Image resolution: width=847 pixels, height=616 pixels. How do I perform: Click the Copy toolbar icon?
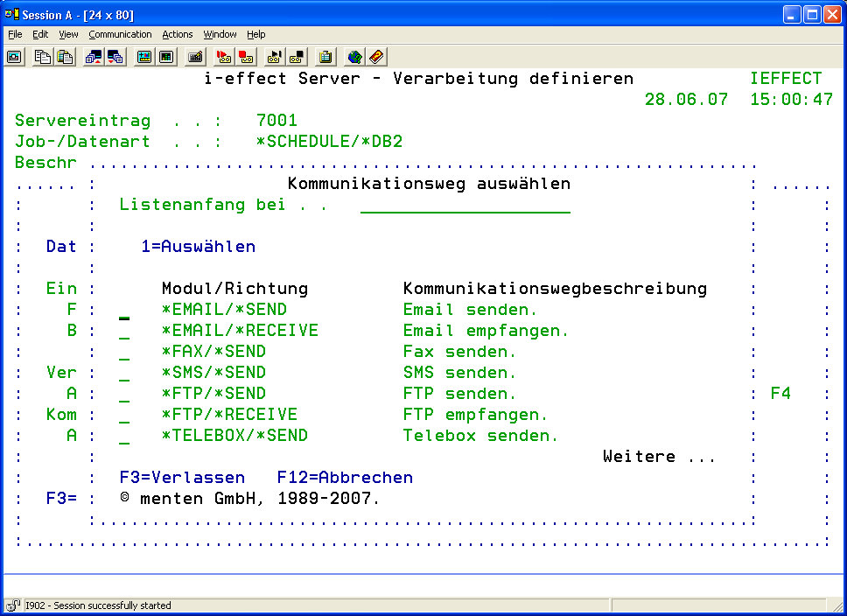point(42,57)
